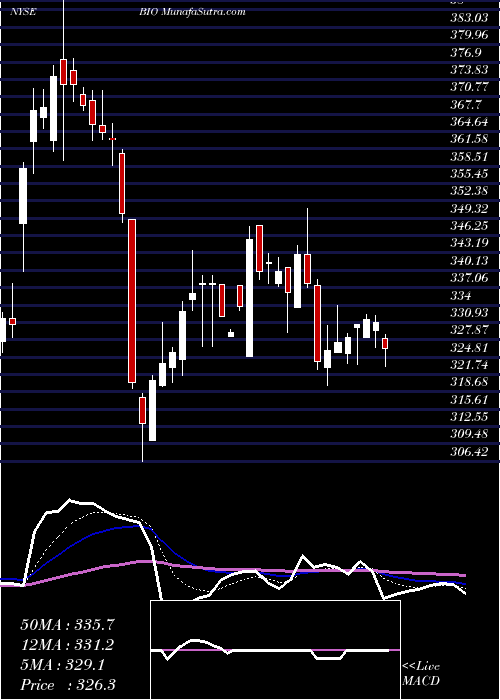The height and width of the screenshot is (700, 500).
Task: Click the Price : 326.3 readout
Action: [x=68, y=685]
